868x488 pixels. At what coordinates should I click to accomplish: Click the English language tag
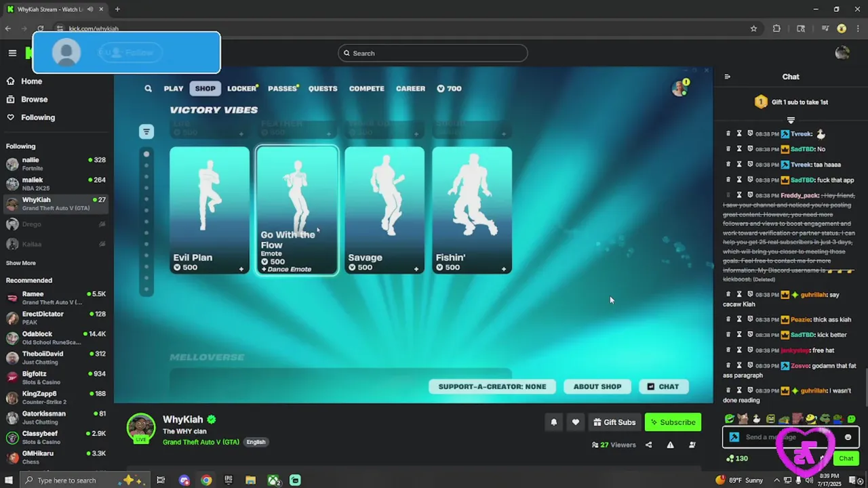[x=256, y=442]
